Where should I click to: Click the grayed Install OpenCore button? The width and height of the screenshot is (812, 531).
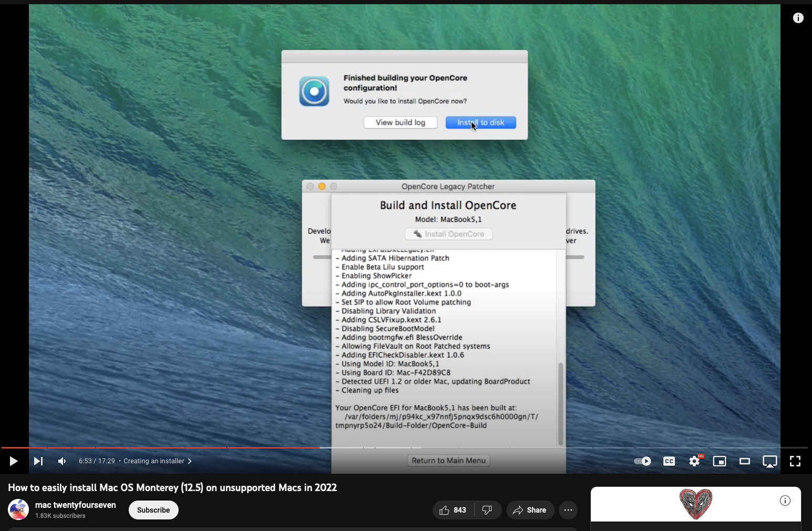[x=449, y=234]
